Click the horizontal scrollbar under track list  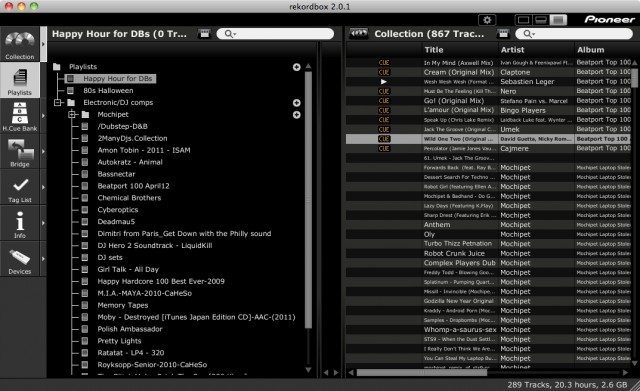tap(422, 372)
